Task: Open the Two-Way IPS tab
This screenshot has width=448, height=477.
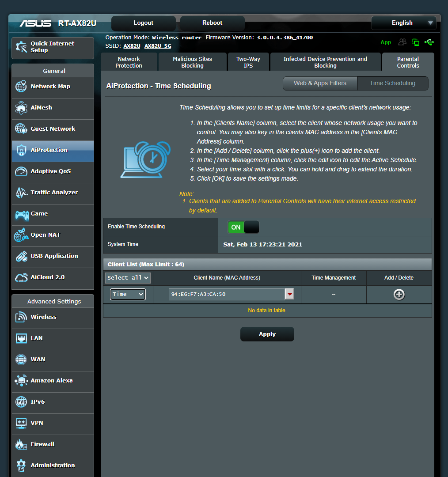Action: [248, 62]
